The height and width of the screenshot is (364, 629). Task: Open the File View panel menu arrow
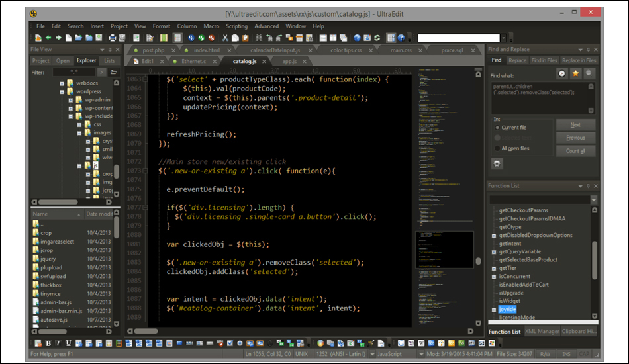102,50
